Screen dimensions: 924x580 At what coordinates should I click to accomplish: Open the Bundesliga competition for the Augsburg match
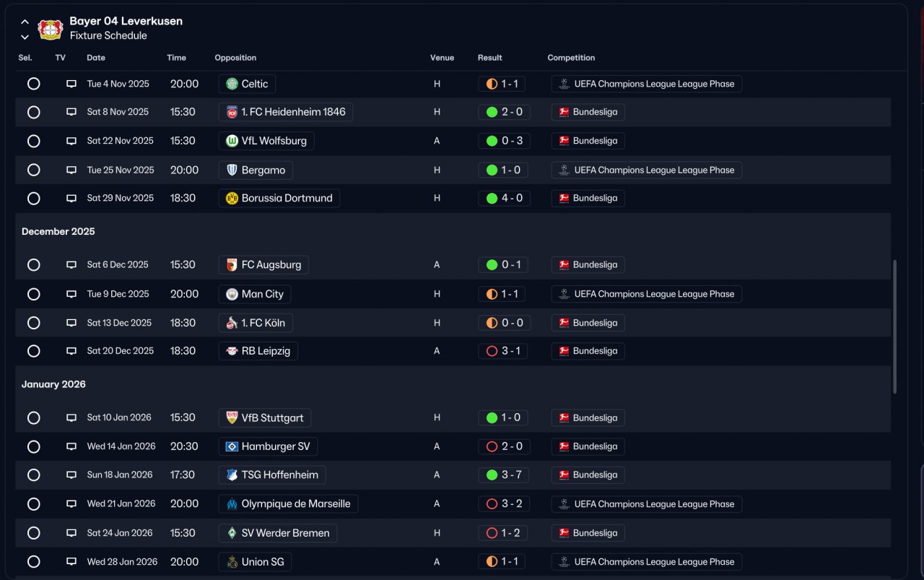(x=588, y=265)
